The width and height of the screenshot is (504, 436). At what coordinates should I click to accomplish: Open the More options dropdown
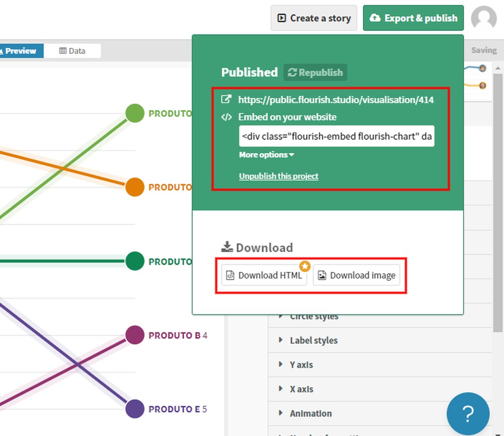pyautogui.click(x=266, y=155)
